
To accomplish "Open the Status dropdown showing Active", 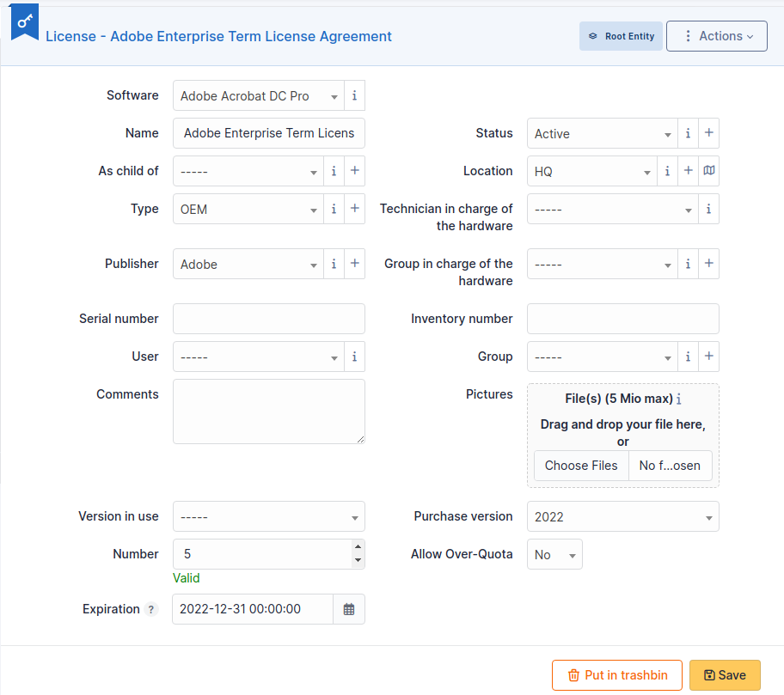I will click(603, 133).
